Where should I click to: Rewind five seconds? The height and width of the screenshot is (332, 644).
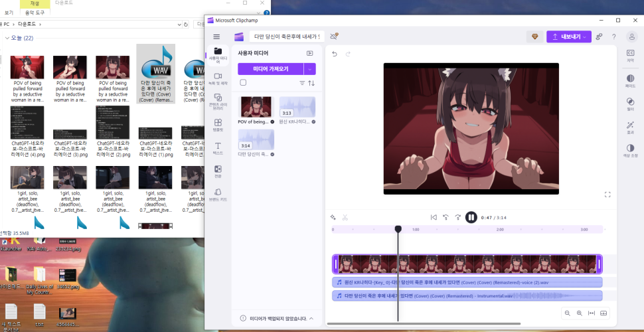point(445,217)
